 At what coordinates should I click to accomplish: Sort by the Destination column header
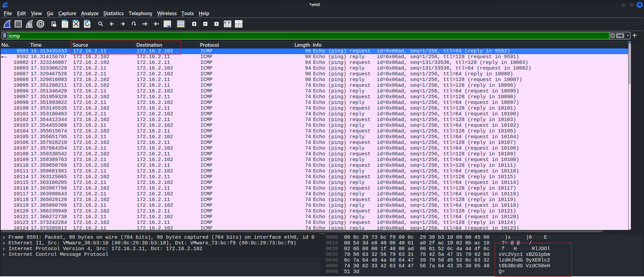point(167,45)
